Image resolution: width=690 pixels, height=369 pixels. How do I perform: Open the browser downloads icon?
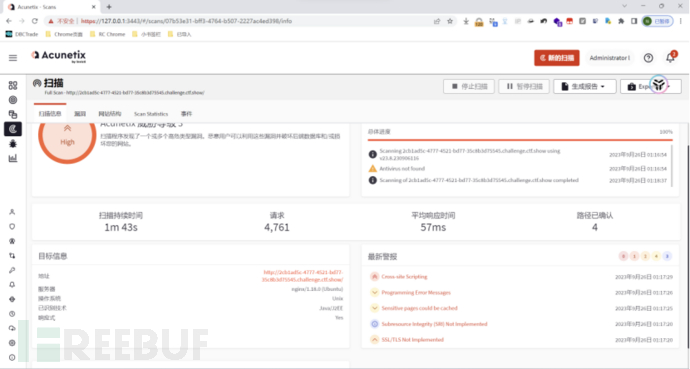click(x=466, y=21)
